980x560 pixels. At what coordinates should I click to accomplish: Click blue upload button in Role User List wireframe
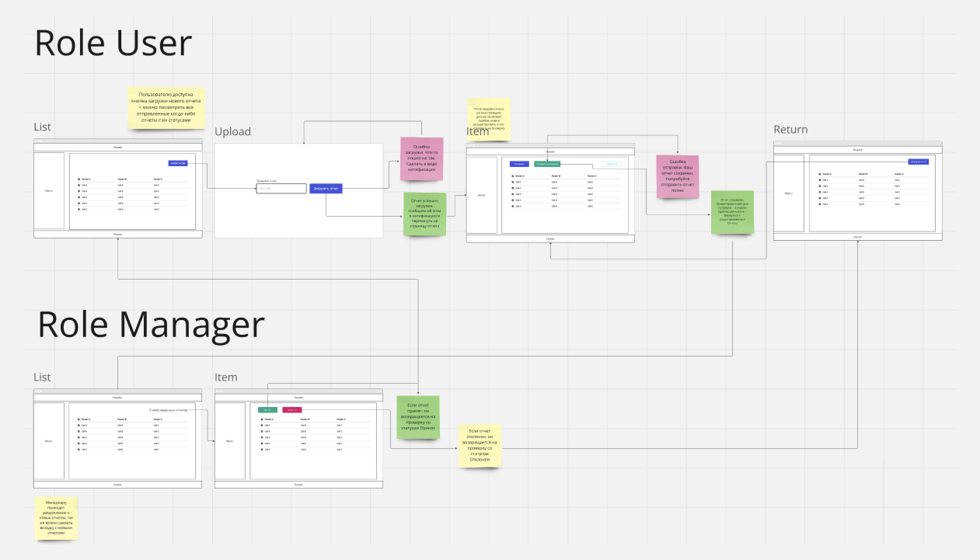(x=178, y=163)
